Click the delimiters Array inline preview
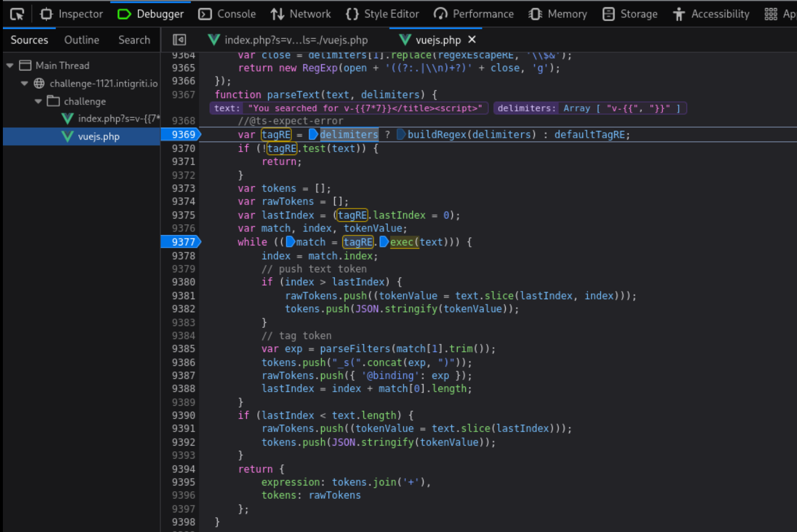797x532 pixels. (x=622, y=108)
